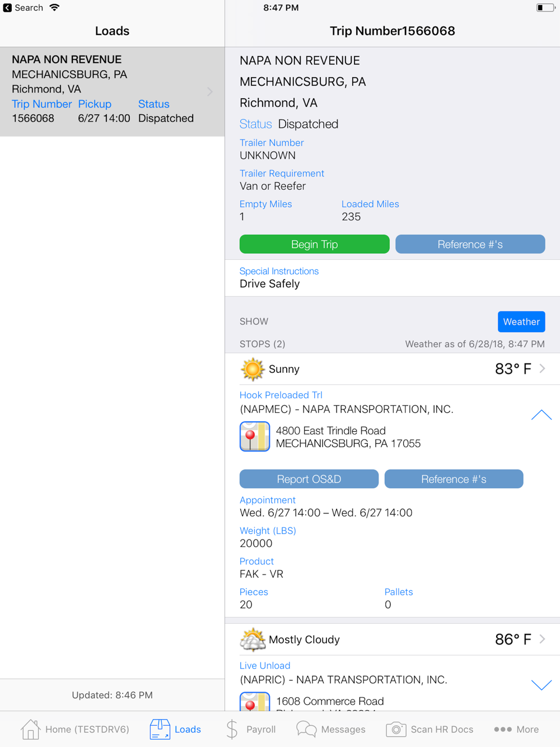Toggle the Weather button
The image size is (560, 747).
521,321
